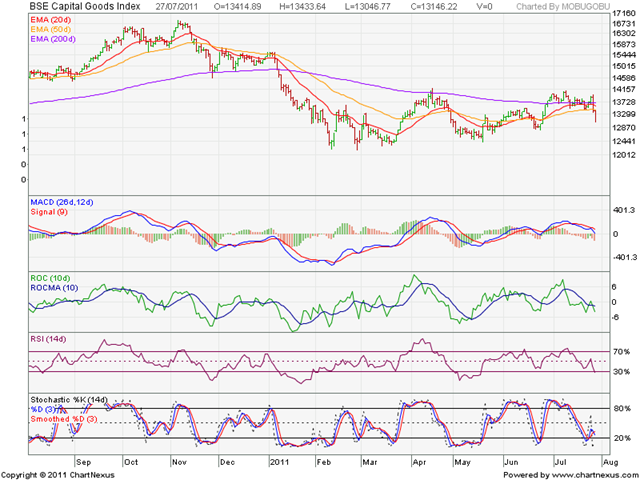Click the Stochastic %K (14d) label
Image resolution: width=640 pixels, height=480 pixels.
(69, 400)
